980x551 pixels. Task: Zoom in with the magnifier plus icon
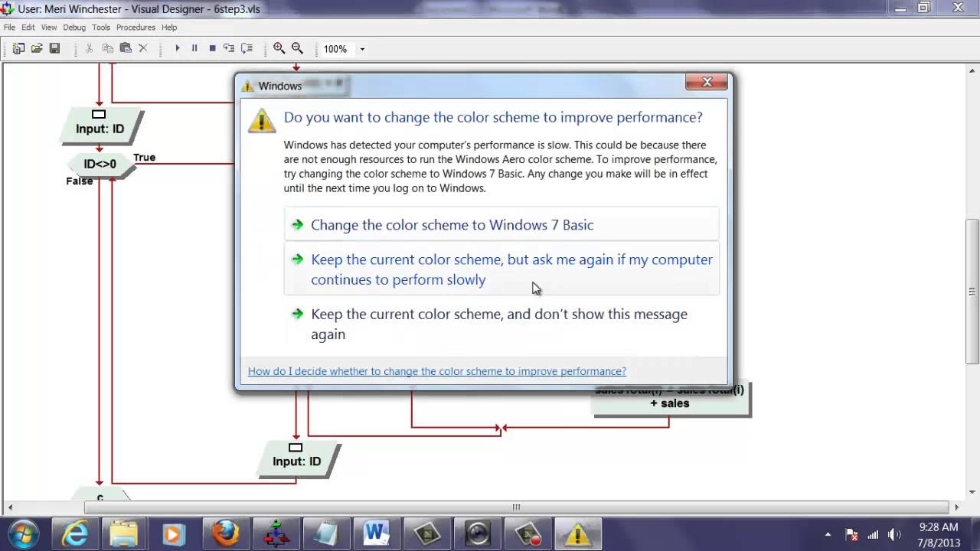279,48
